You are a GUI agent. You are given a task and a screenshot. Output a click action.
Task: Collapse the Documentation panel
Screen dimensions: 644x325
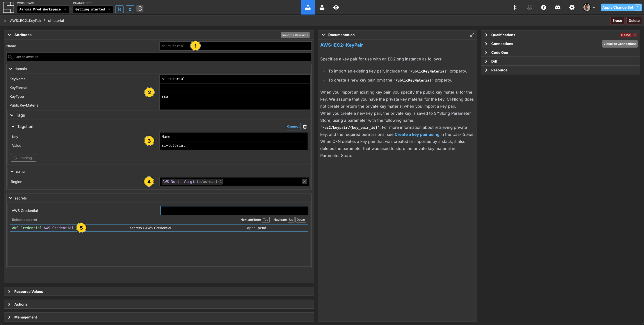point(323,35)
